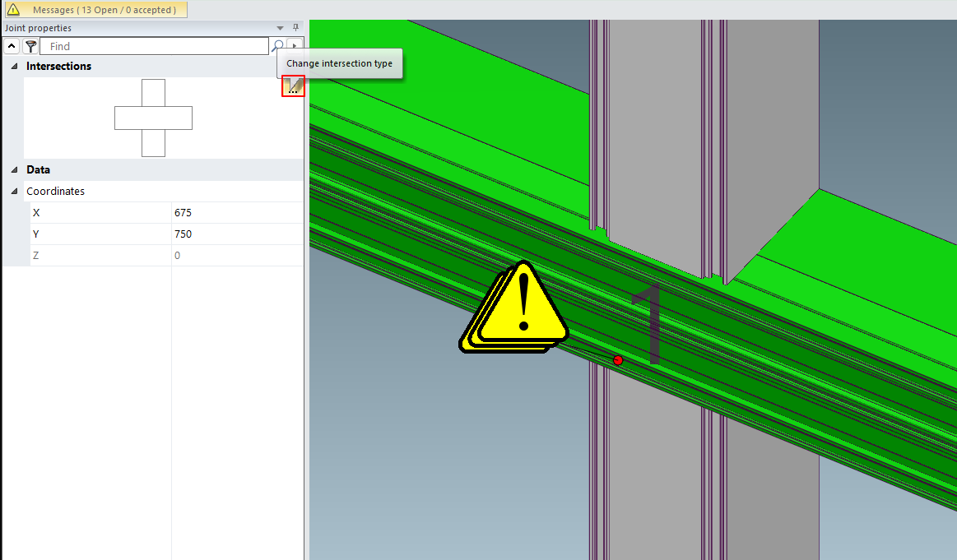Select the Z coordinate row
This screenshot has height=560, width=957.
click(99, 256)
